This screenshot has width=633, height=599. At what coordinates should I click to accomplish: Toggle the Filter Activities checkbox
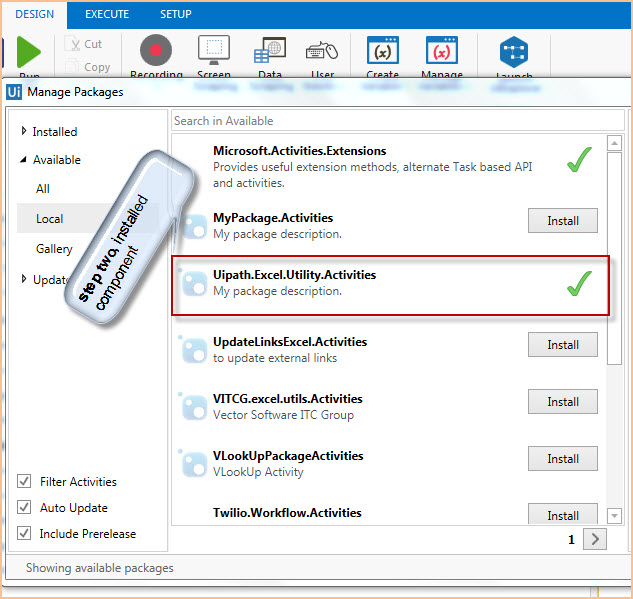tap(24, 481)
